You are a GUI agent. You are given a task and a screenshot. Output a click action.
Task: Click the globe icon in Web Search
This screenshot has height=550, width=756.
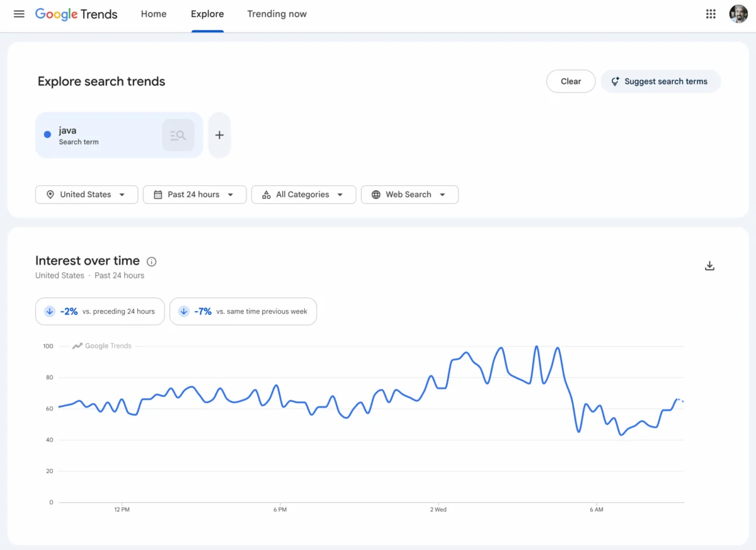point(376,195)
